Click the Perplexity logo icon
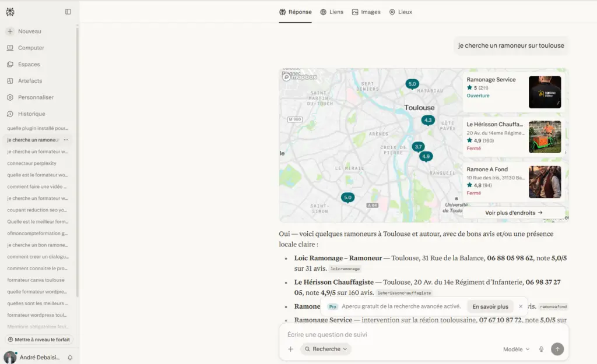 coord(10,12)
